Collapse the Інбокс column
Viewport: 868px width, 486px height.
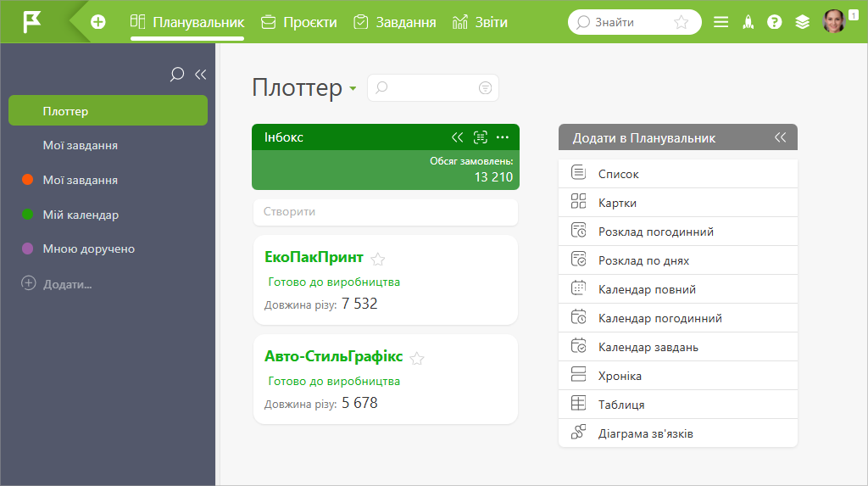click(x=457, y=137)
